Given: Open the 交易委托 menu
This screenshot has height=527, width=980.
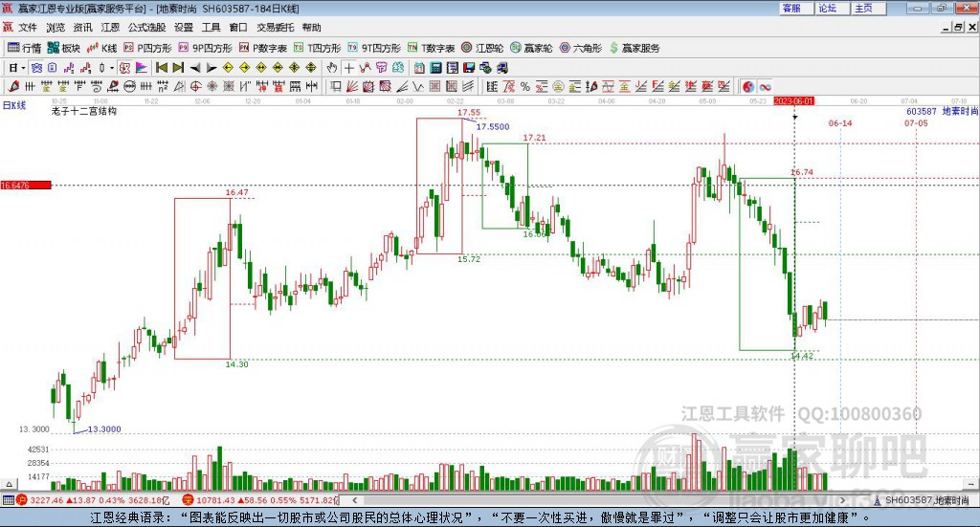Looking at the screenshot, I should [275, 27].
